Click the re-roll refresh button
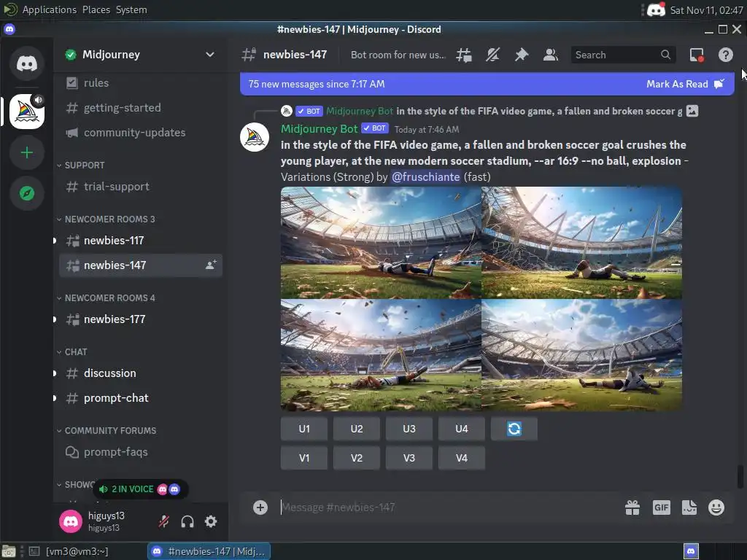This screenshot has width=747, height=560. coord(514,429)
